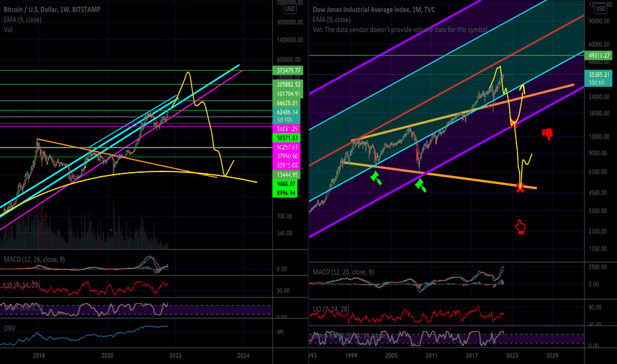
Task: Click the 700.00 value on Bitcoin price axis
Action: tap(284, 216)
